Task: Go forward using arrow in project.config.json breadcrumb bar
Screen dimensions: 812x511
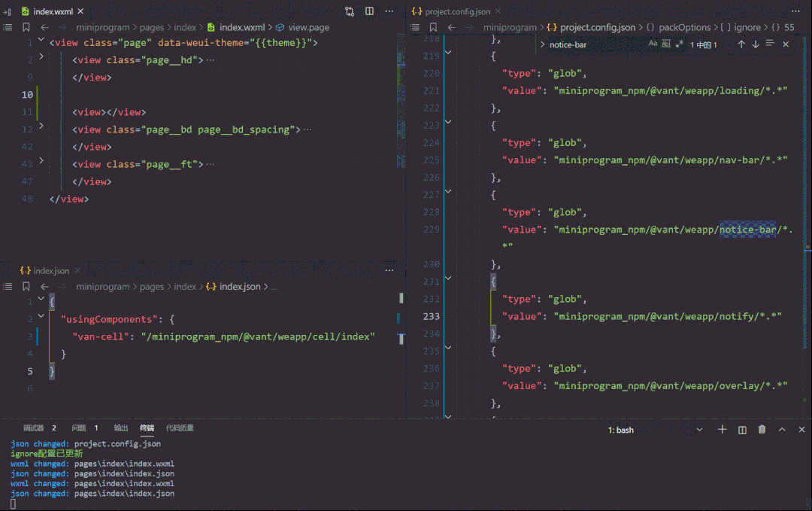Action: pyautogui.click(x=469, y=27)
